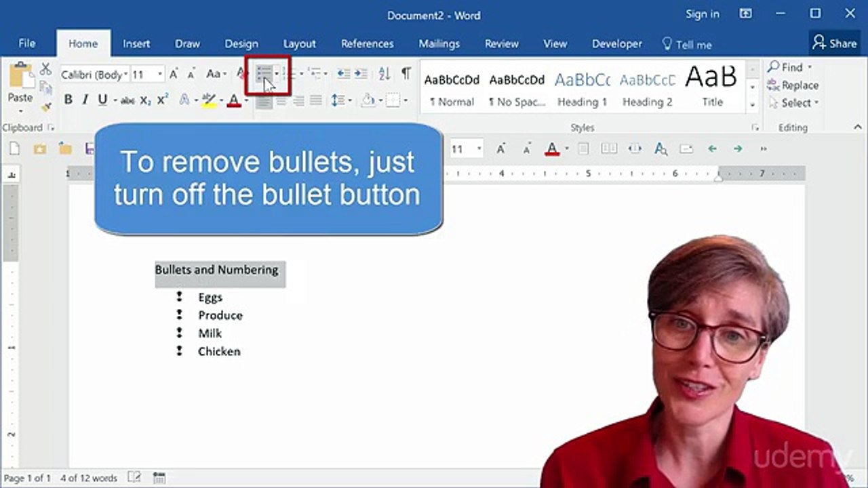Click the Tell me search box
The height and width of the screenshot is (488, 868).
pyautogui.click(x=687, y=44)
